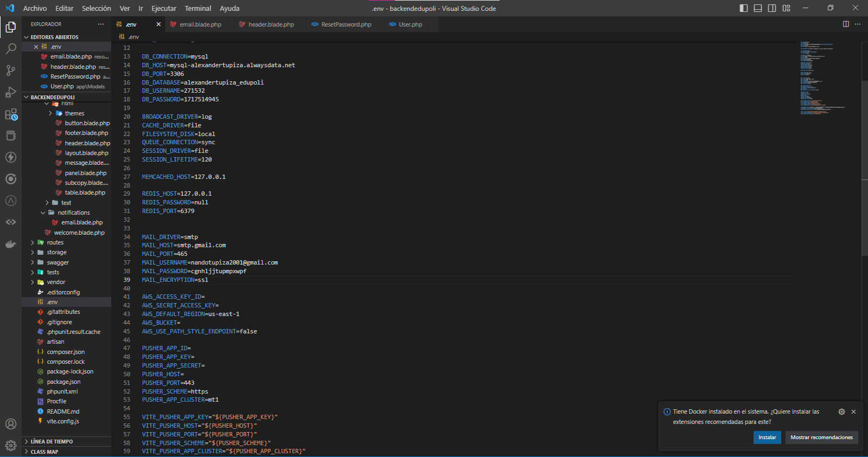Toggle primary side bar visibility
Viewport: 868px width, 457px height.
click(744, 8)
